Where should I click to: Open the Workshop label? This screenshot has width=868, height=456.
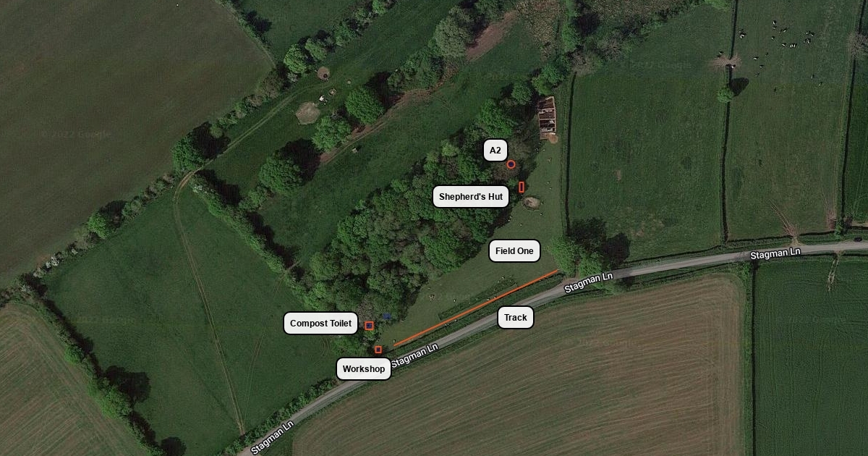pyautogui.click(x=364, y=369)
